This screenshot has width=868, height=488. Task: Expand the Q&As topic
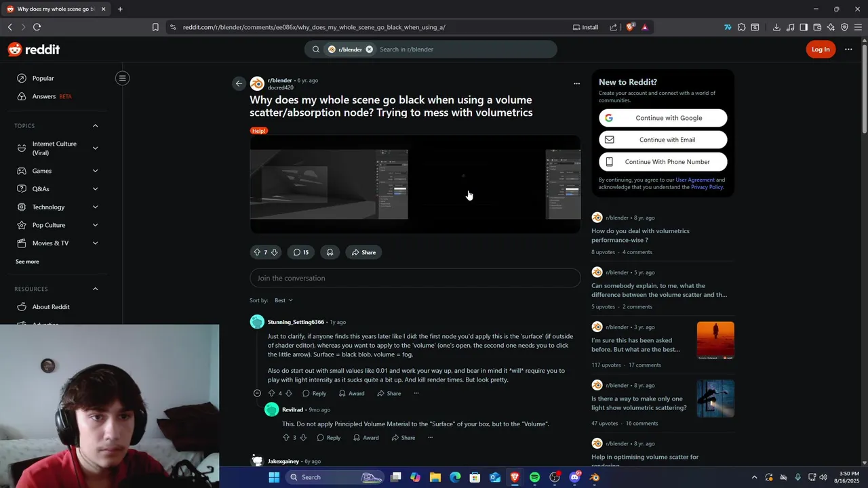95,188
